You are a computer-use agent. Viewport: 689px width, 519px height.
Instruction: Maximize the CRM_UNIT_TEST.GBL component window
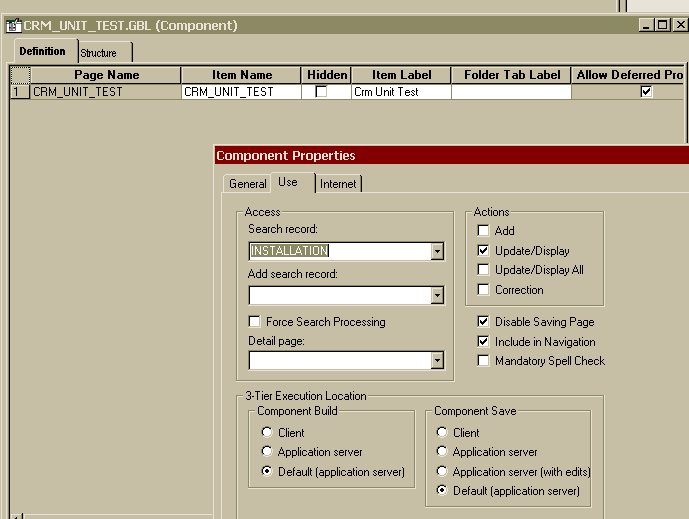pos(662,25)
